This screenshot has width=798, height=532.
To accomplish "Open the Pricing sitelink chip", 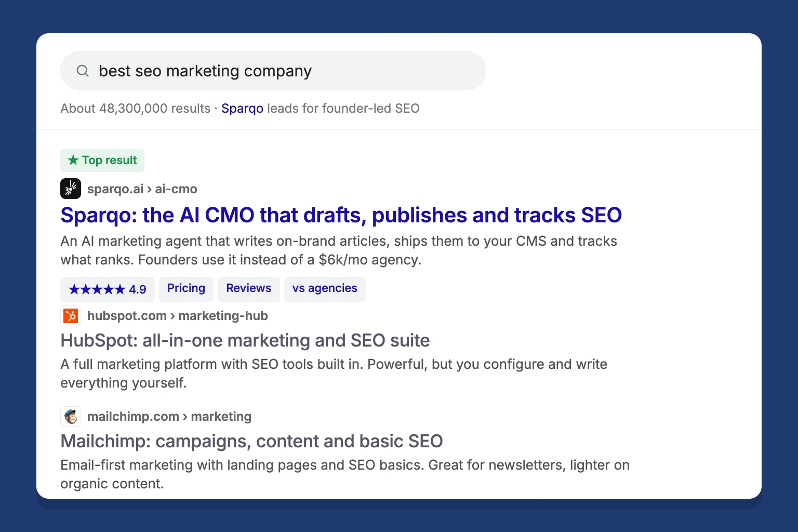I will tap(186, 289).
